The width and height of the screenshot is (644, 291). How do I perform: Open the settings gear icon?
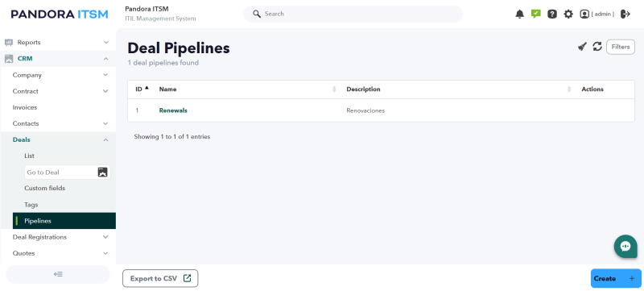pyautogui.click(x=568, y=14)
